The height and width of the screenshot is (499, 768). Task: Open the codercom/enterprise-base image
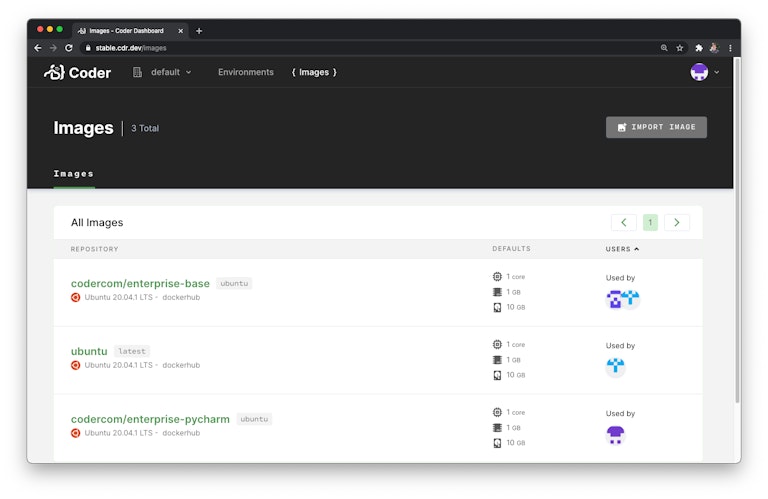pos(140,283)
